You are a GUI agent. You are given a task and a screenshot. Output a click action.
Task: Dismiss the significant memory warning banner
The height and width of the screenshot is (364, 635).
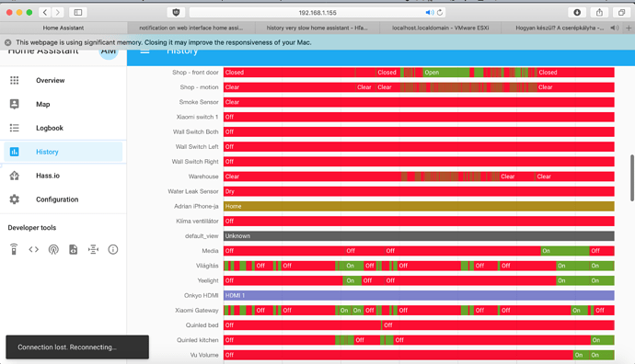click(7, 42)
